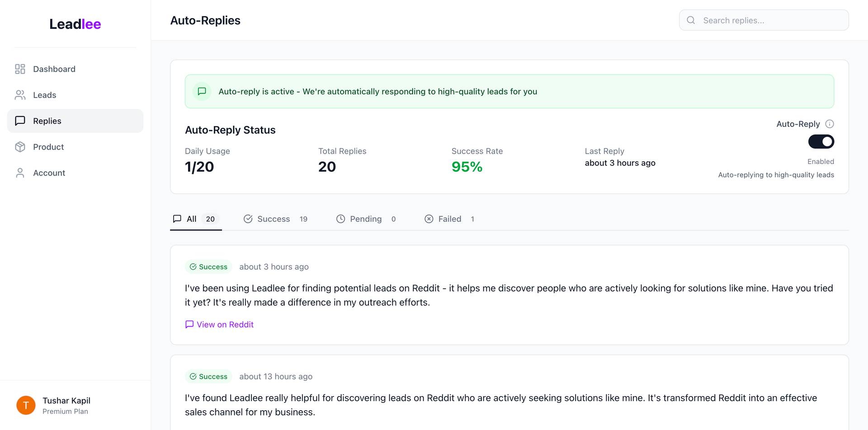Viewport: 868px width, 430px height.
Task: Click the Product box icon
Action: [20, 147]
